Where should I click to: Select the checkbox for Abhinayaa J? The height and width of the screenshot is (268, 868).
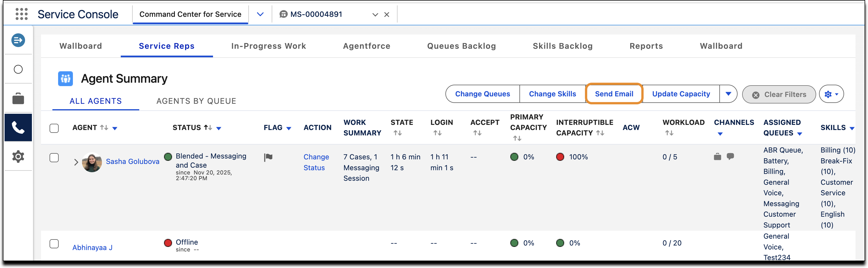(x=54, y=244)
